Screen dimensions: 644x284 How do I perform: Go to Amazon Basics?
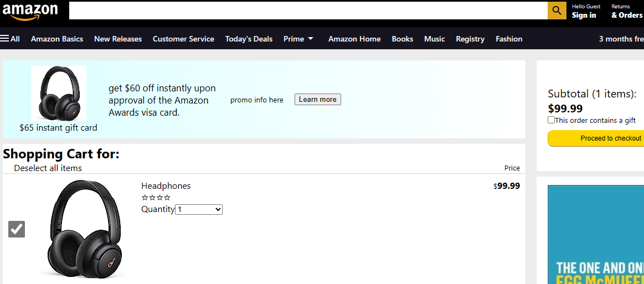point(57,39)
